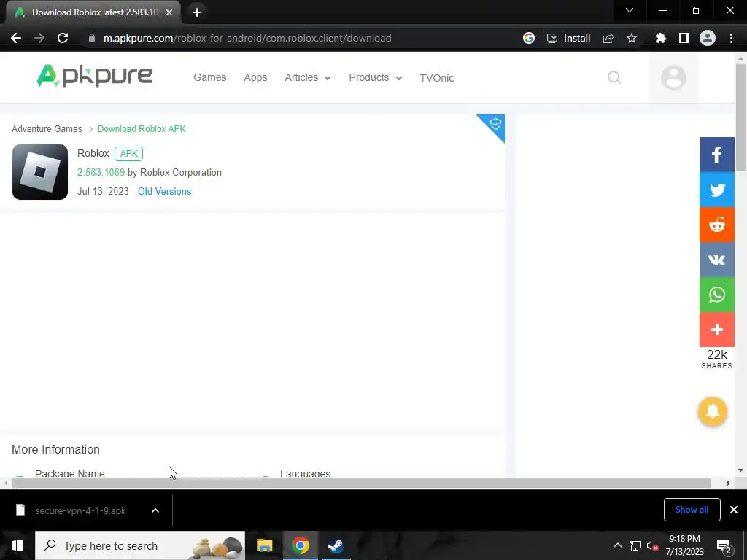
Task: Click the More Information heading
Action: coord(55,449)
